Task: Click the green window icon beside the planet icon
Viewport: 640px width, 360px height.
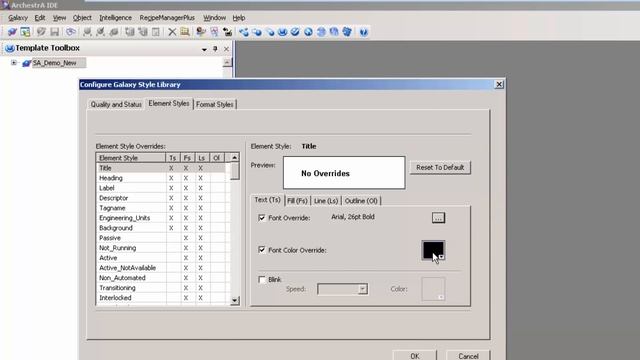Action: pyautogui.click(x=25, y=32)
